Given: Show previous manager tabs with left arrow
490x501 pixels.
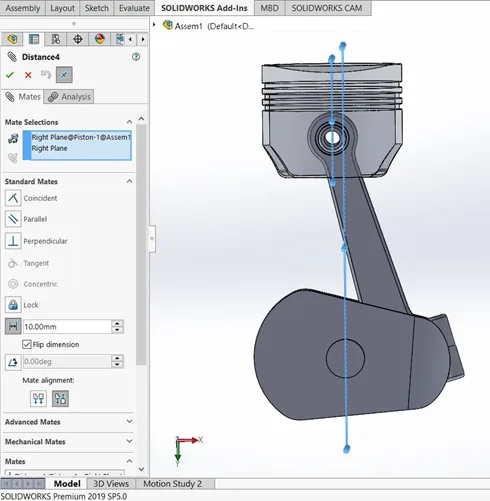Looking at the screenshot, I should coord(130,39).
